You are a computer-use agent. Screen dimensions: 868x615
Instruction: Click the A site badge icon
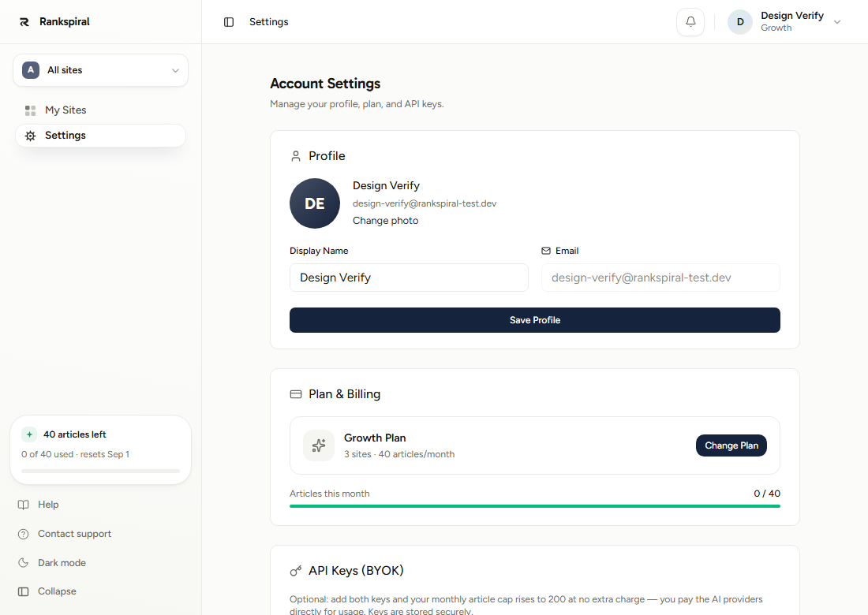[x=31, y=70]
